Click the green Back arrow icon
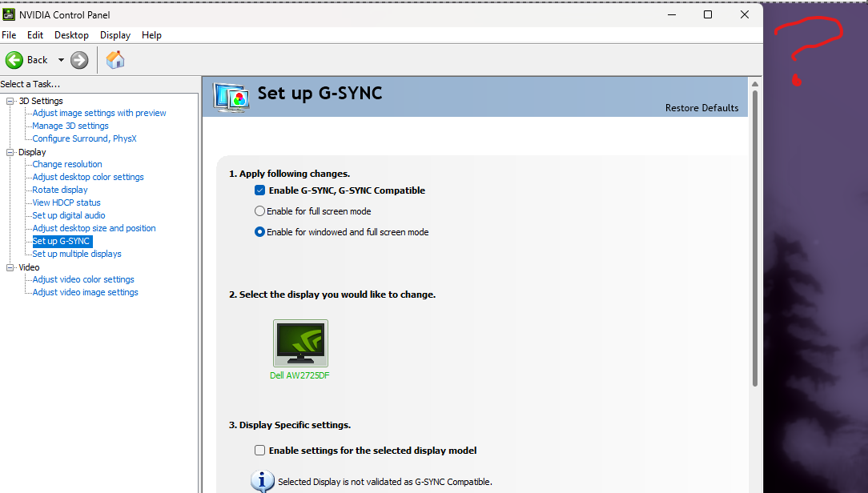This screenshot has height=493, width=868. point(14,60)
